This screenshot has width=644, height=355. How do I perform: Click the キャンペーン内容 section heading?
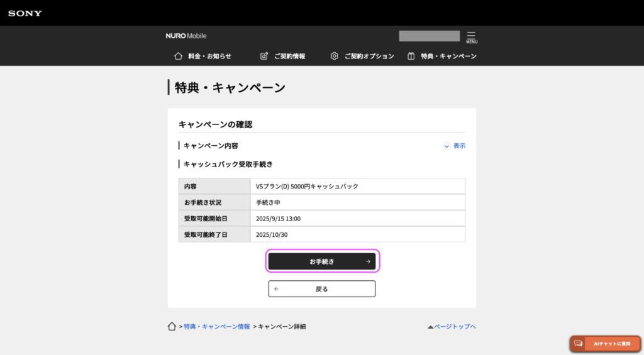pos(211,146)
